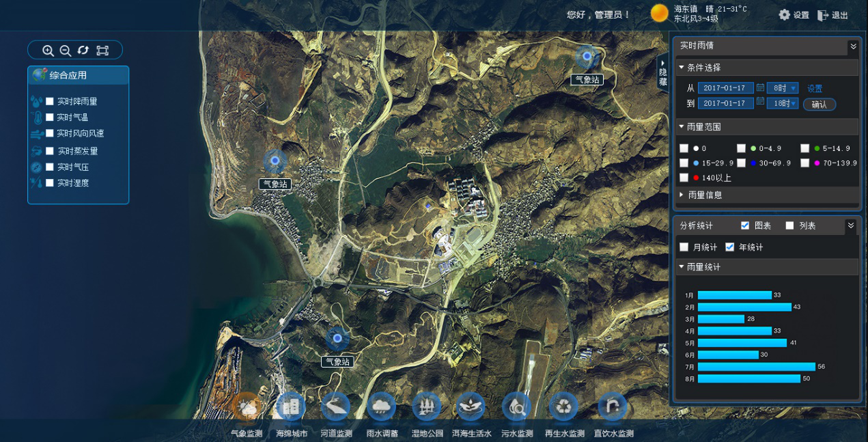Viewport: 868px width, 442px height.
Task: Open the start hour 8时 dropdown
Action: click(x=782, y=88)
